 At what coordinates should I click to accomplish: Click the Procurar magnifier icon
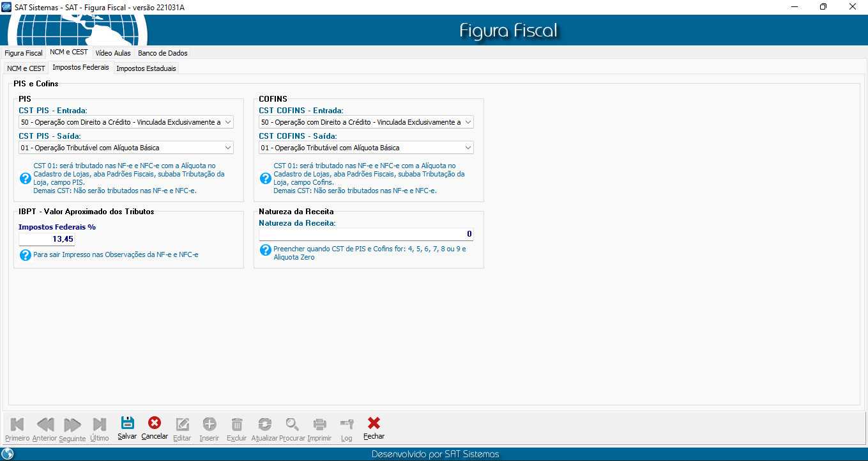292,424
